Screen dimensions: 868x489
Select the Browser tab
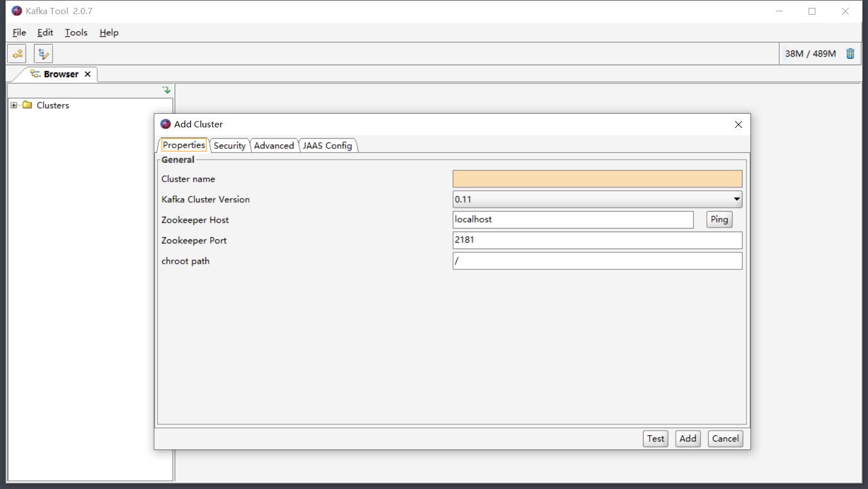61,74
